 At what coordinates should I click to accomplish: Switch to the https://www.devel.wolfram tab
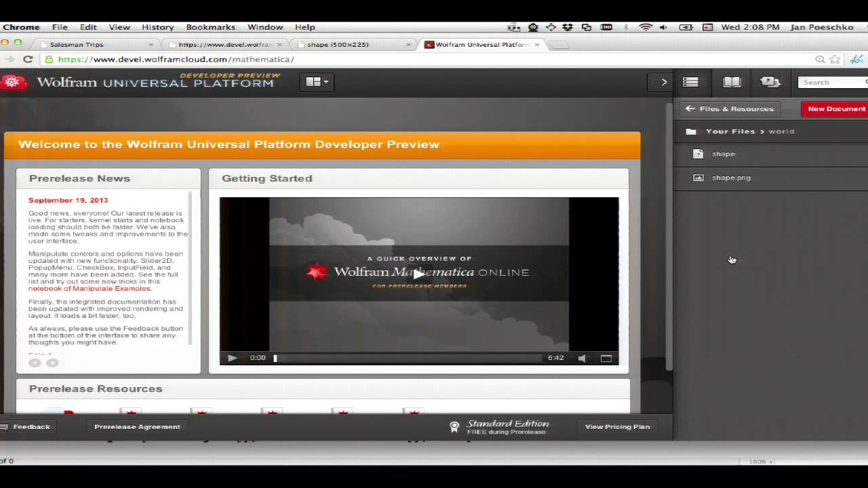click(224, 45)
